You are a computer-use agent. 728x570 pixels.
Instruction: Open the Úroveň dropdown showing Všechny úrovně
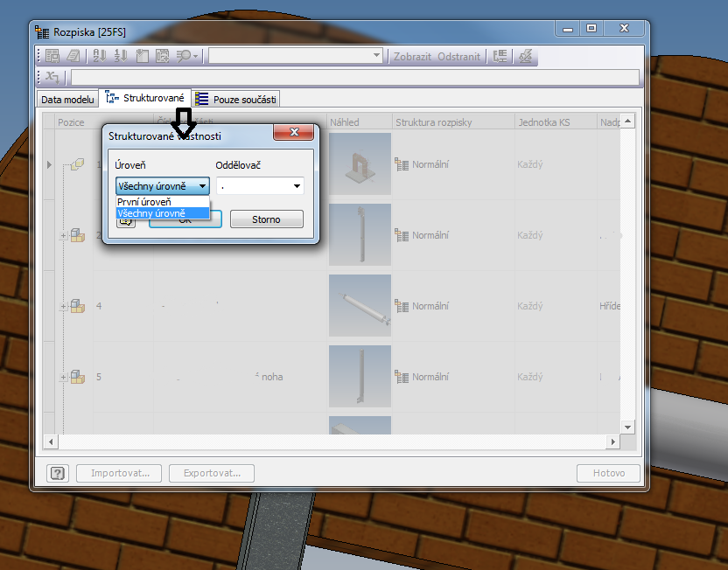point(163,186)
